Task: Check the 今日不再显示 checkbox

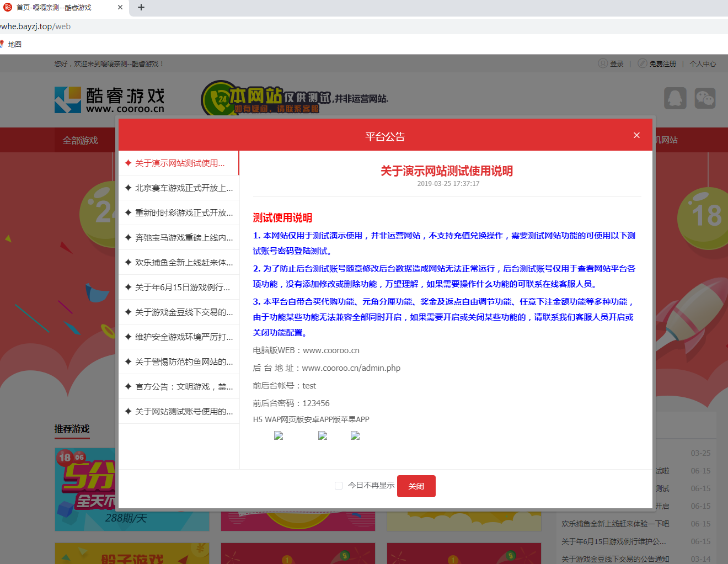Action: point(339,486)
